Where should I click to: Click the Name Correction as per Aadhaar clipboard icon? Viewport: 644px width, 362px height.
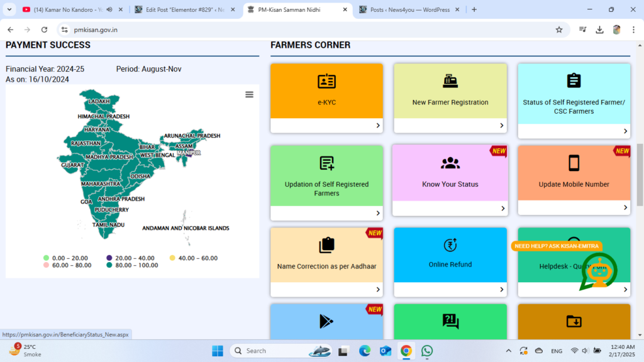(x=326, y=245)
